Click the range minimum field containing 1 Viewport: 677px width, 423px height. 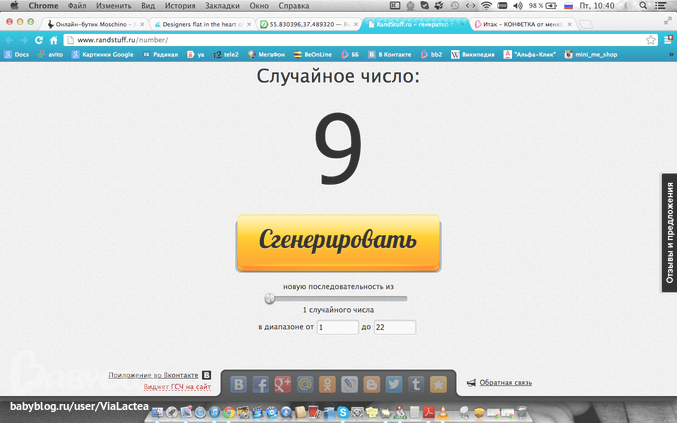click(x=337, y=327)
